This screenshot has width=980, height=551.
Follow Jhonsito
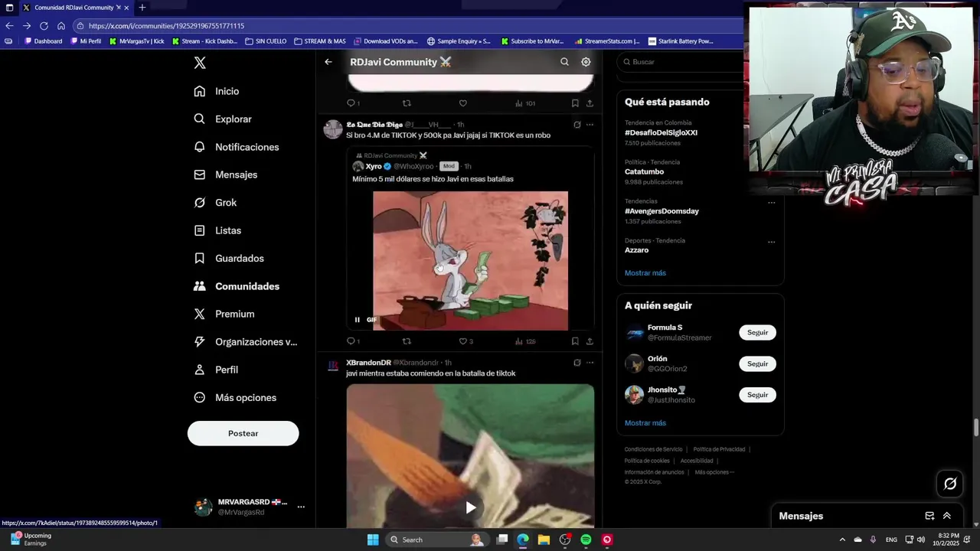pos(757,395)
